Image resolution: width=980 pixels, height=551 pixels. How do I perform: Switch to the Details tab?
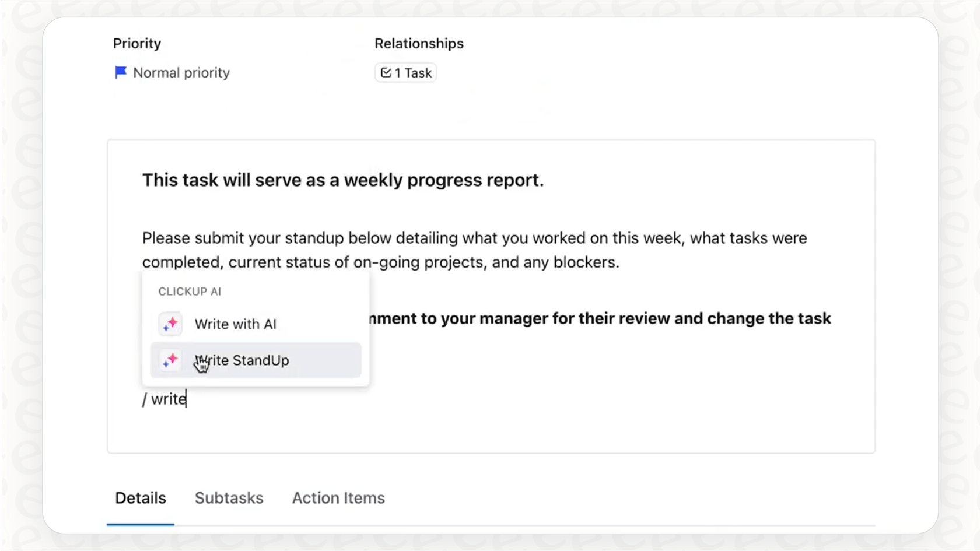click(x=141, y=498)
